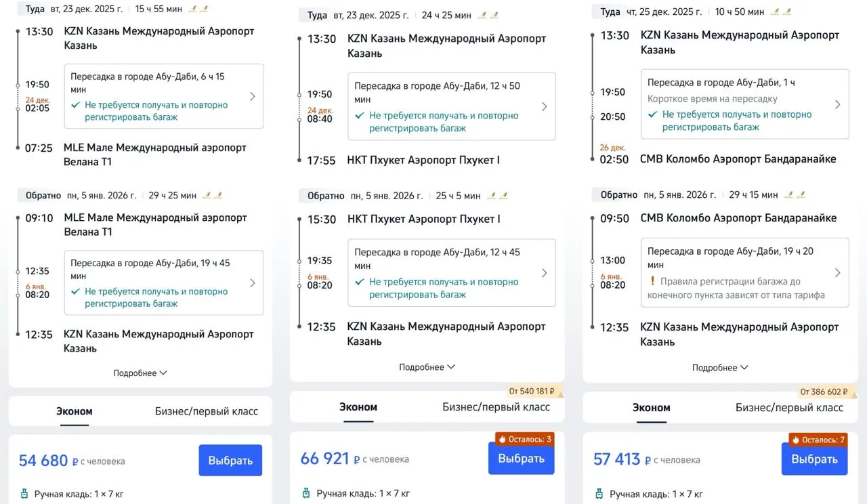Expand "Подробнее" in the Phuket flight card
The width and height of the screenshot is (867, 504).
click(427, 367)
